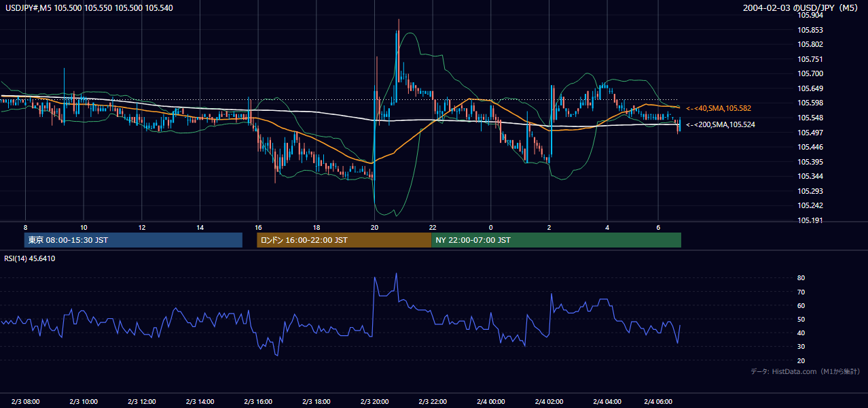The width and height of the screenshot is (868, 408).
Task: Click the <-<40,SMA,105.582 orange label
Action: click(718, 108)
